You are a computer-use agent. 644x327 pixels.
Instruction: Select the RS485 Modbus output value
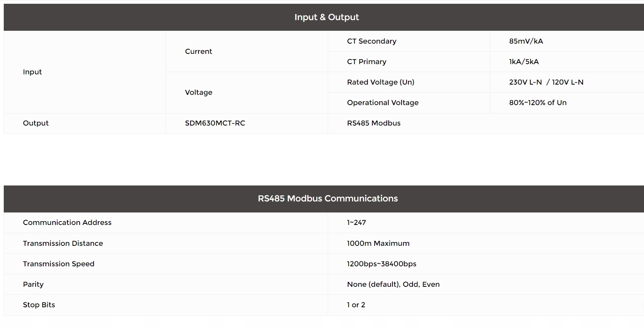click(x=374, y=123)
